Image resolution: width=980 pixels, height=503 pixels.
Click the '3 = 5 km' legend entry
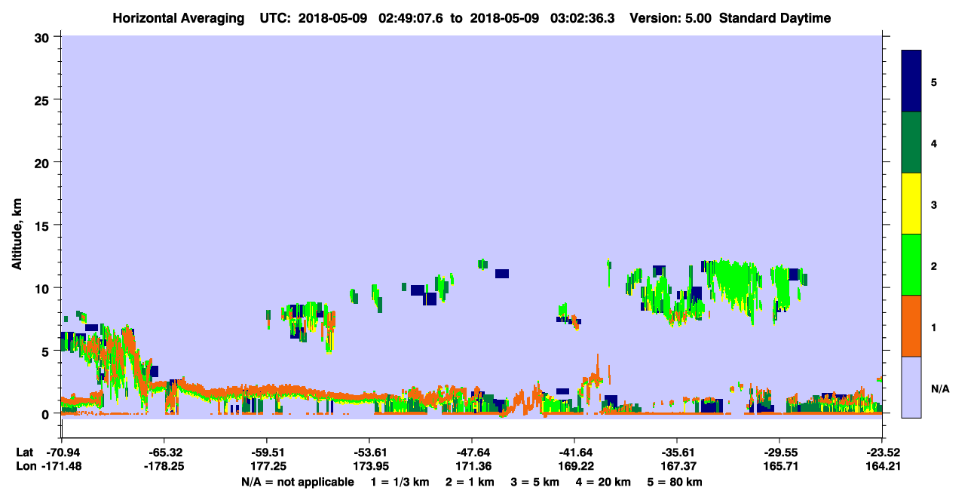(x=536, y=482)
